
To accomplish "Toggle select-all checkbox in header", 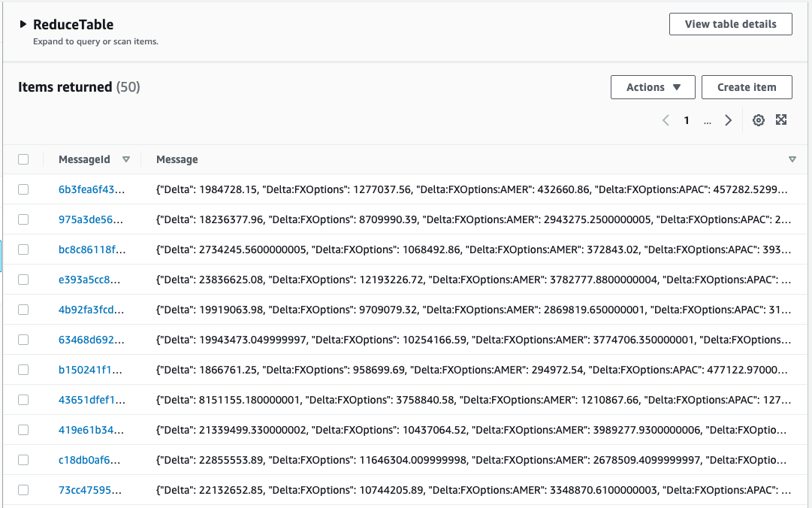I will point(23,159).
